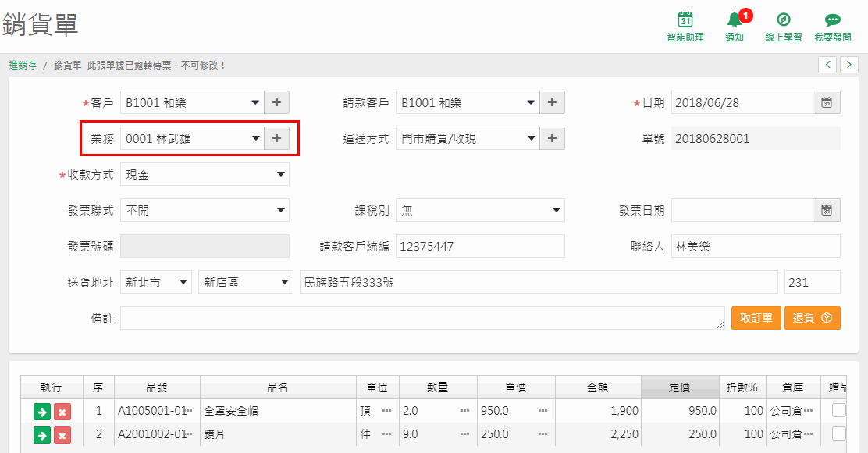Open unit lookup dots beside 件

386,434
